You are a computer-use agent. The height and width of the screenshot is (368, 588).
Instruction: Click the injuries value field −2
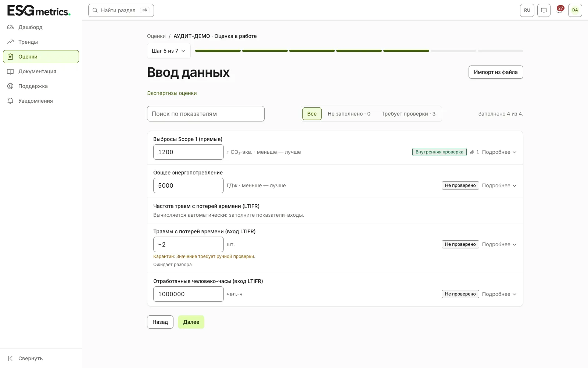[189, 244]
